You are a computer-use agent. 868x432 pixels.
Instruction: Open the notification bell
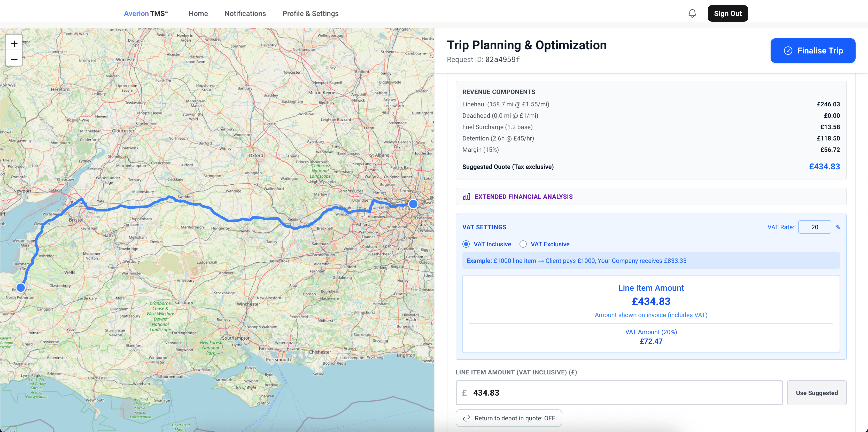click(692, 13)
